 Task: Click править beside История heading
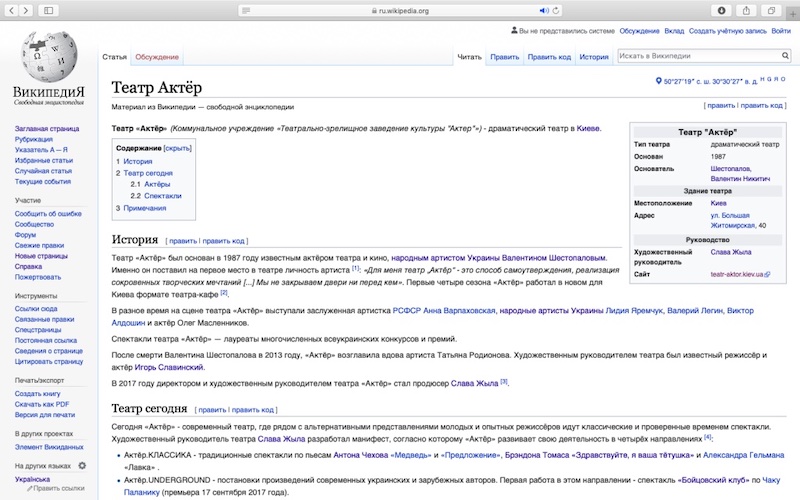(183, 241)
